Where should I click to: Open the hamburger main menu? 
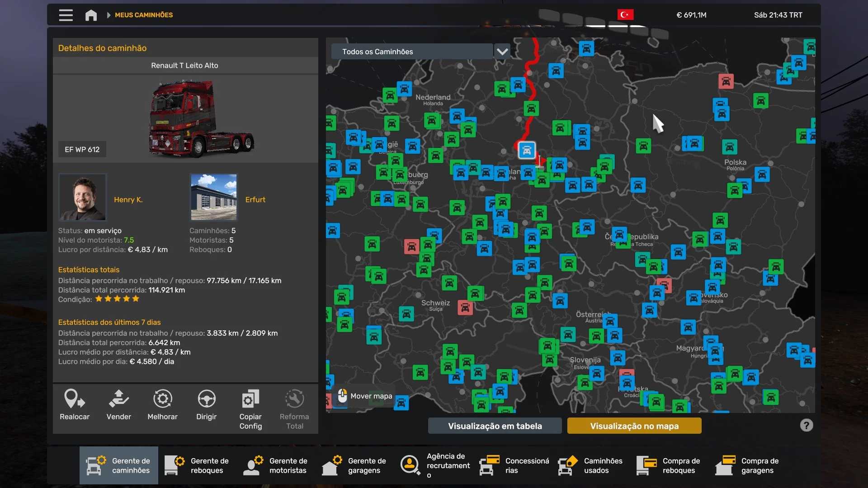[66, 15]
